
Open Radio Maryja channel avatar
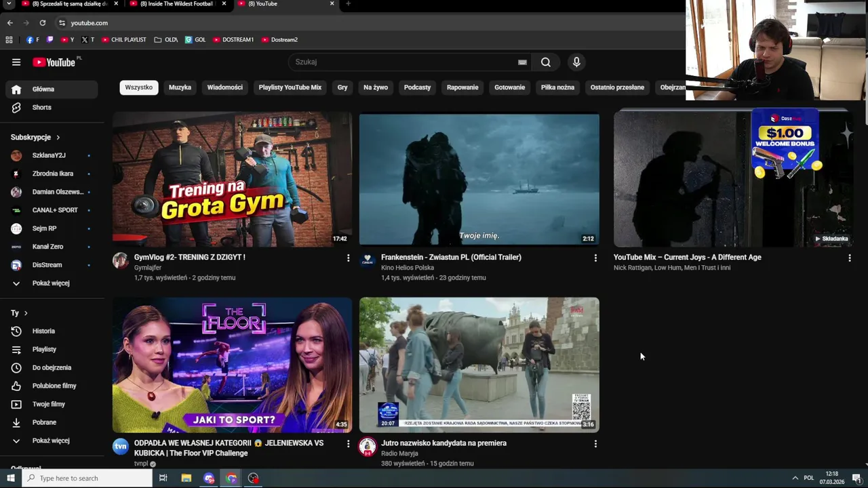pos(368,446)
